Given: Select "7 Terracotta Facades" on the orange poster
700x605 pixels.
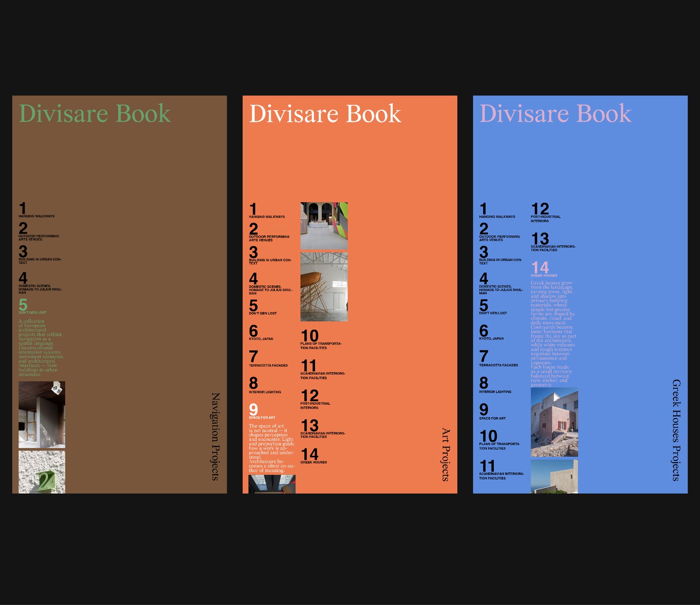Looking at the screenshot, I should coord(268,359).
